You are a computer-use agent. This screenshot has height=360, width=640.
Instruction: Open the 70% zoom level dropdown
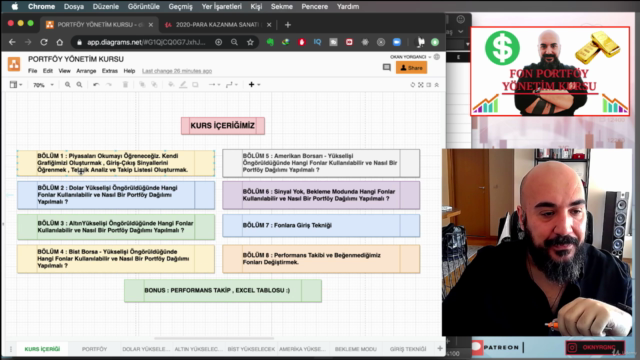point(43,85)
